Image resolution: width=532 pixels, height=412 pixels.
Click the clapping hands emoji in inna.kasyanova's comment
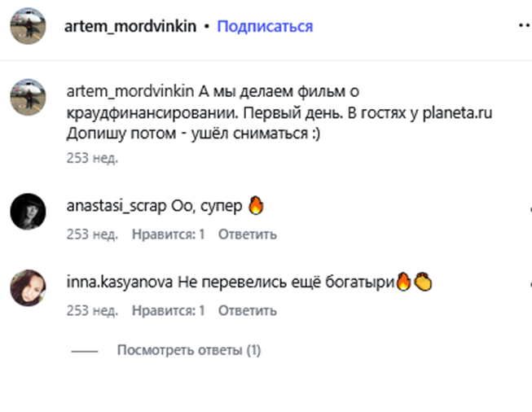[423, 283]
